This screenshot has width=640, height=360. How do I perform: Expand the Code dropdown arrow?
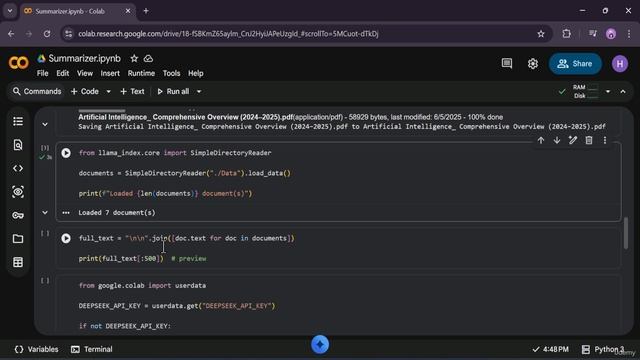point(109,91)
